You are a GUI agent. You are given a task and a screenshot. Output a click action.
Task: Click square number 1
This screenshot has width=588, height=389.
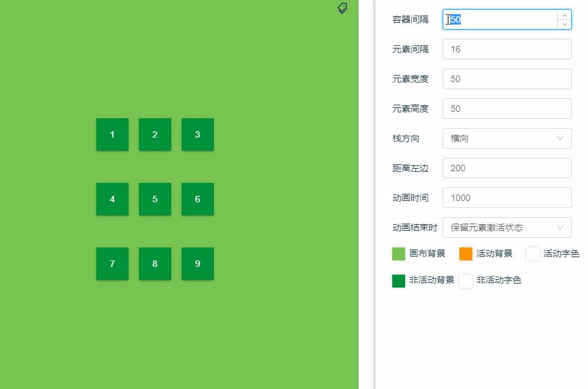[112, 134]
